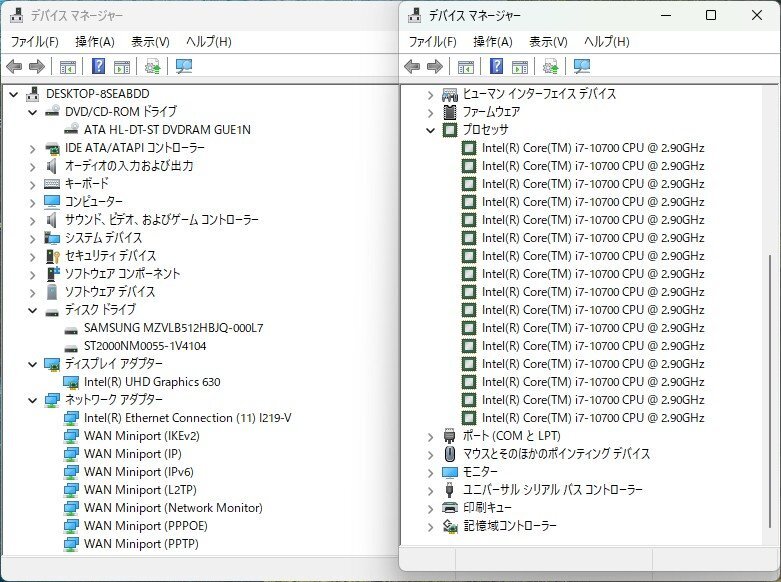Expand ユニバーサル シリアル バス コントローラー node
The image size is (781, 582).
pyautogui.click(x=431, y=491)
